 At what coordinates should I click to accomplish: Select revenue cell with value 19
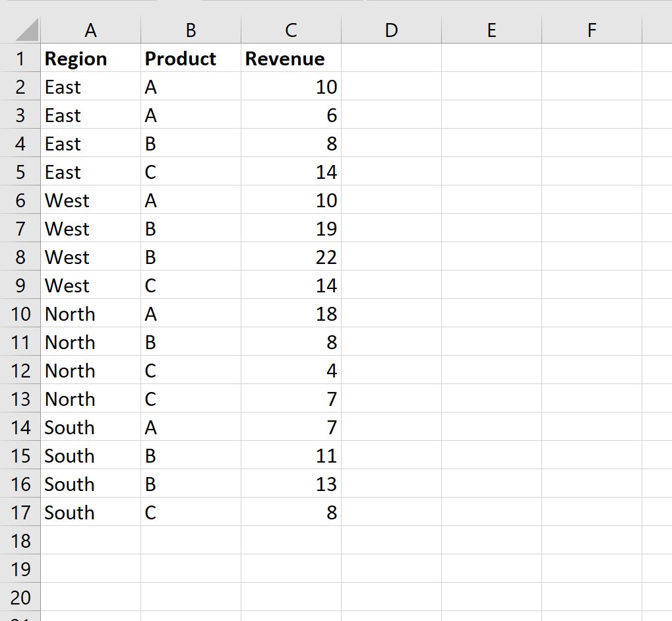[291, 229]
